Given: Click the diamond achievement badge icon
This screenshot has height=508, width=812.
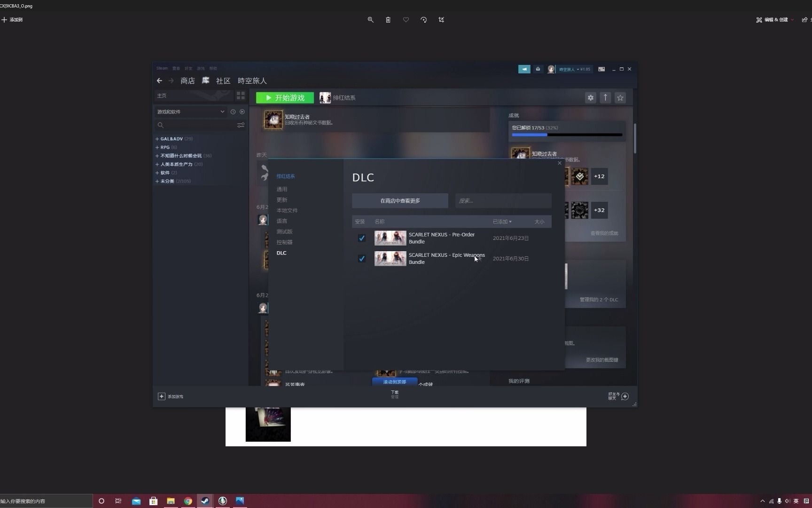Looking at the screenshot, I should 580,176.
